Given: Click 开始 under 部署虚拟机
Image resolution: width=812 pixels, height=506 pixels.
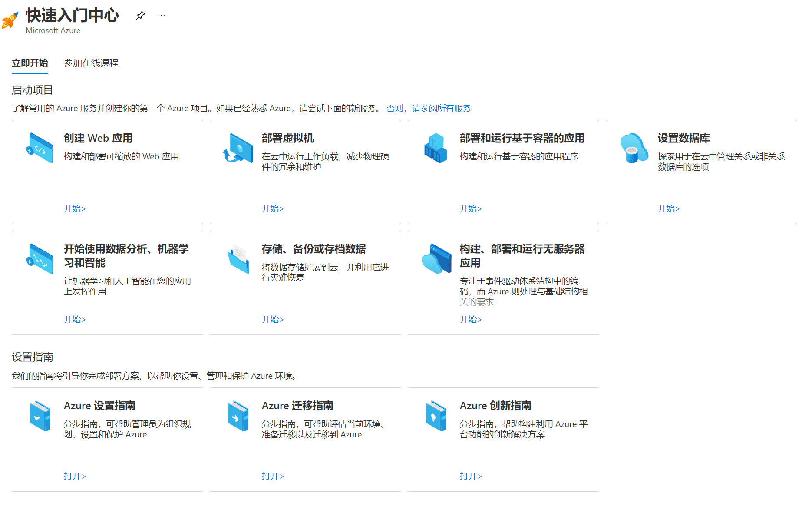Looking at the screenshot, I should (x=272, y=208).
